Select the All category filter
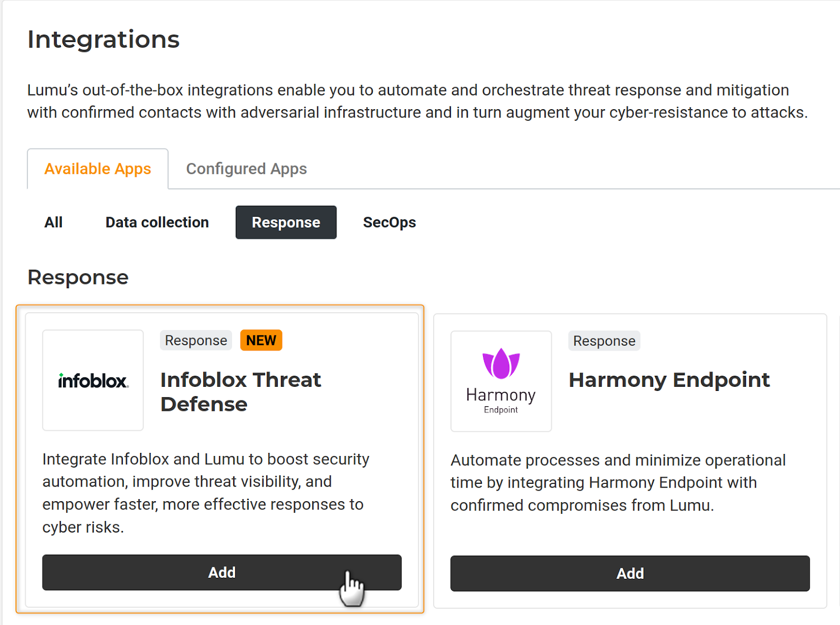The width and height of the screenshot is (840, 625). (x=54, y=223)
